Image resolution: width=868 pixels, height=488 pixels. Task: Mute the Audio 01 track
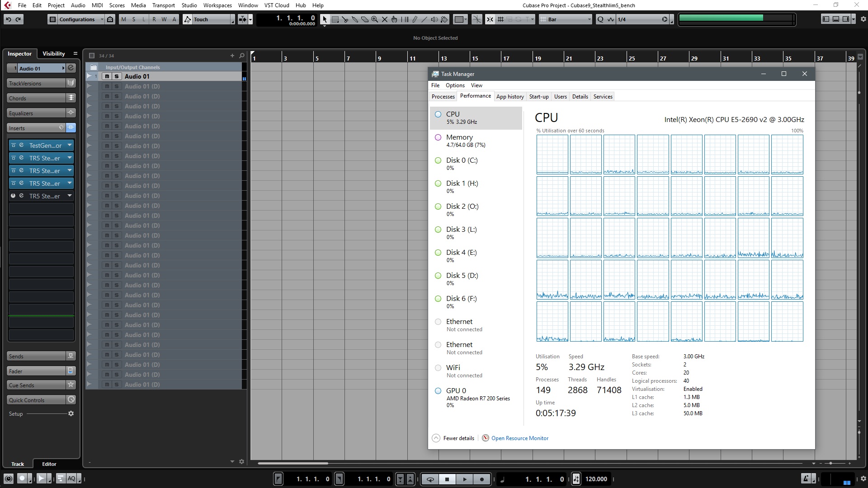[107, 76]
